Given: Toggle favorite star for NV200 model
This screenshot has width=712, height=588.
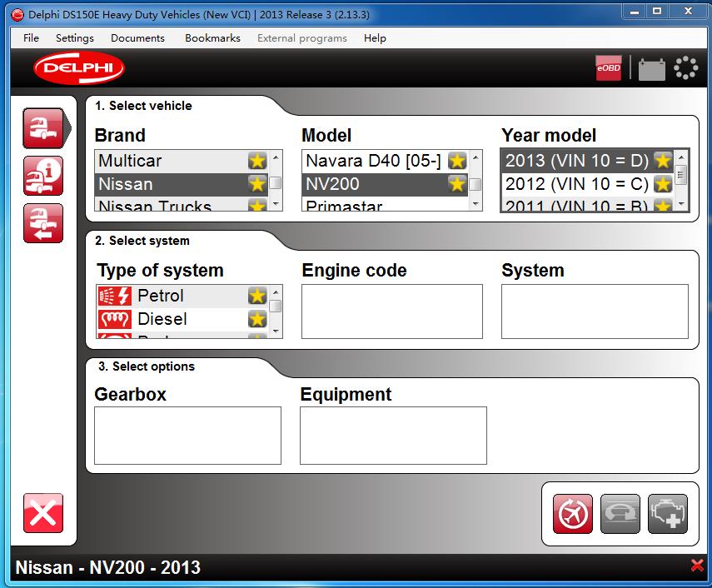Looking at the screenshot, I should coord(457,184).
